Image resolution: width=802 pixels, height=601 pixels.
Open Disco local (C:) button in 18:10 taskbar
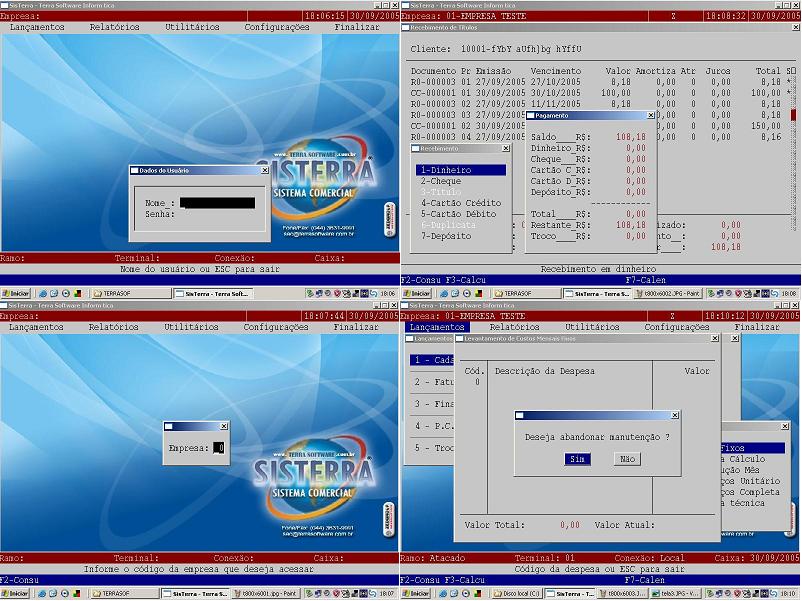516,594
